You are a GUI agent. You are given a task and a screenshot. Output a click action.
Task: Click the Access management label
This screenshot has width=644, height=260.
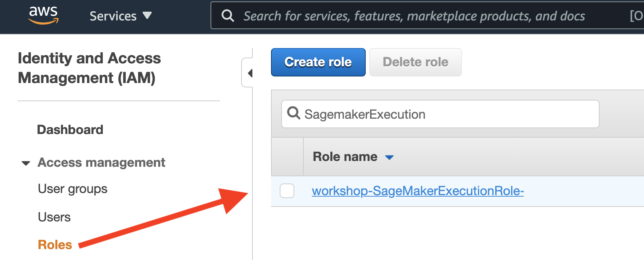101,162
